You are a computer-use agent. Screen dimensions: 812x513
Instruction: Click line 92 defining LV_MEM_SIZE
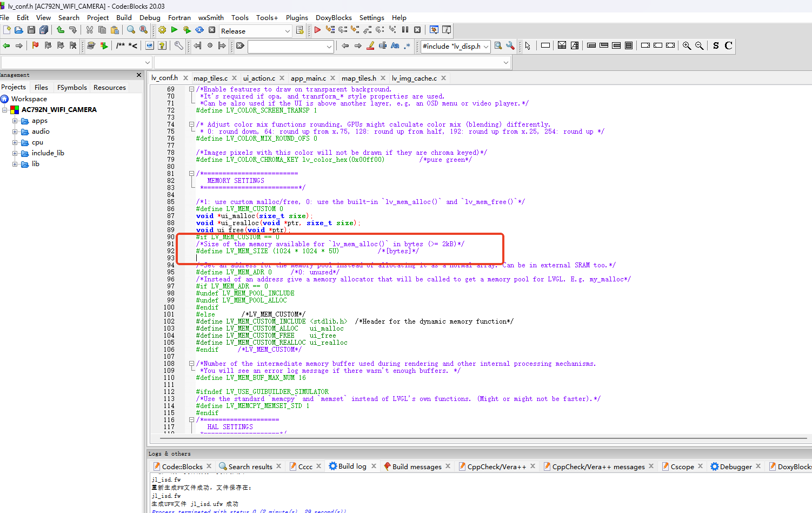(x=307, y=251)
